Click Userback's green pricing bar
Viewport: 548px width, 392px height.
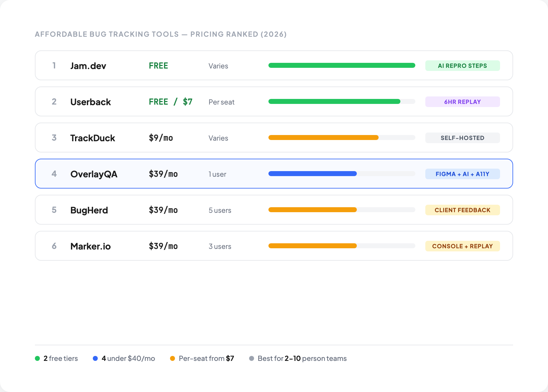point(334,101)
